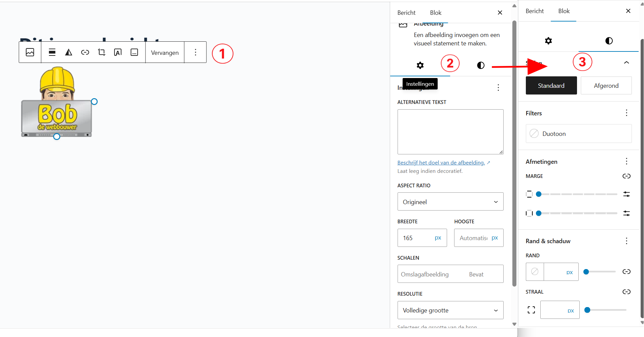The height and width of the screenshot is (337, 644).
Task: Insert a link via toolbar link icon
Action: click(85, 52)
